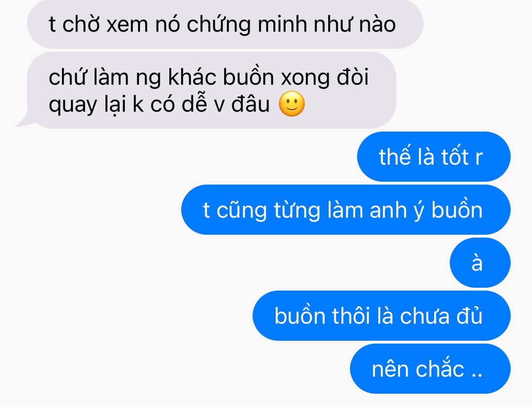Tap the word 'đòi' in received message
The image size is (532, 407).
pyautogui.click(x=352, y=77)
